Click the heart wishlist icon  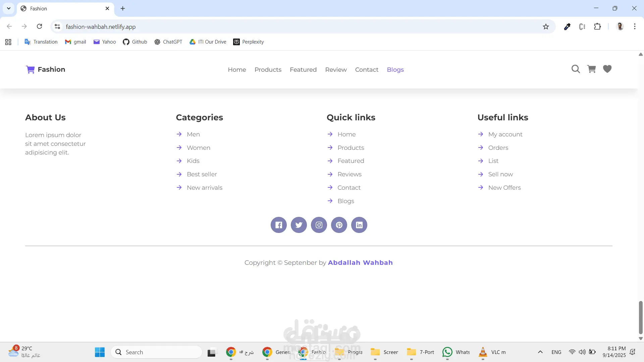pos(607,69)
